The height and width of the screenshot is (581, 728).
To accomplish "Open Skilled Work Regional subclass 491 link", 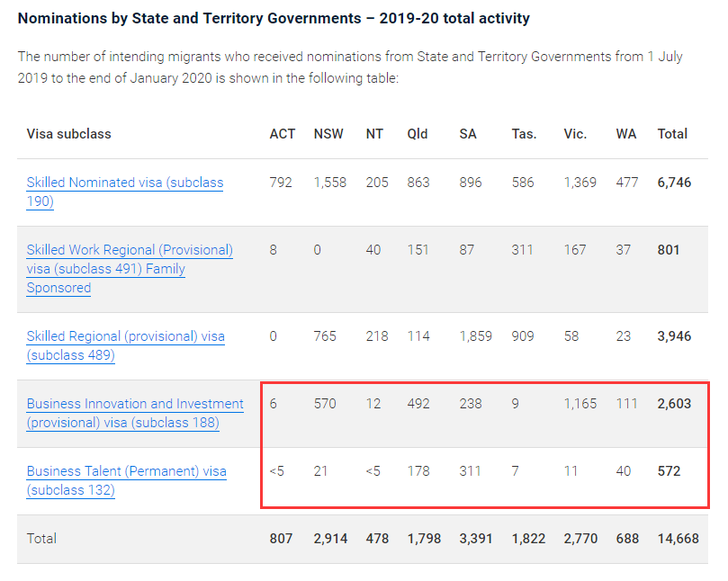I will click(130, 250).
